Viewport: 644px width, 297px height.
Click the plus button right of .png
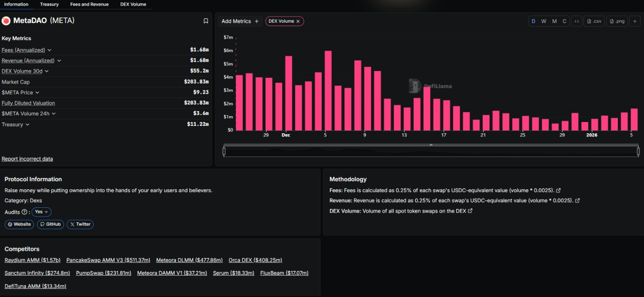point(635,21)
